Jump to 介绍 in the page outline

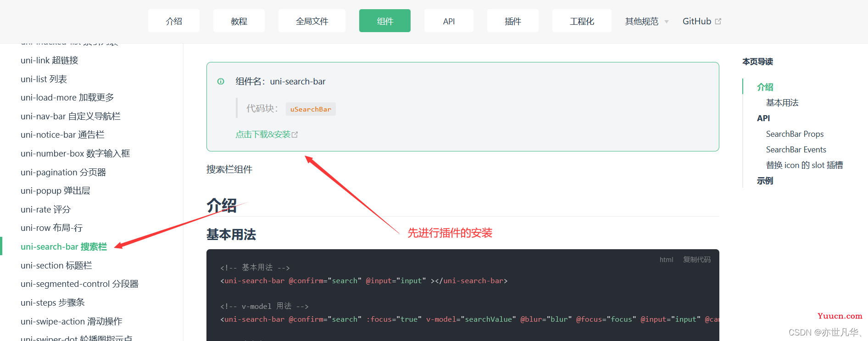click(x=765, y=87)
